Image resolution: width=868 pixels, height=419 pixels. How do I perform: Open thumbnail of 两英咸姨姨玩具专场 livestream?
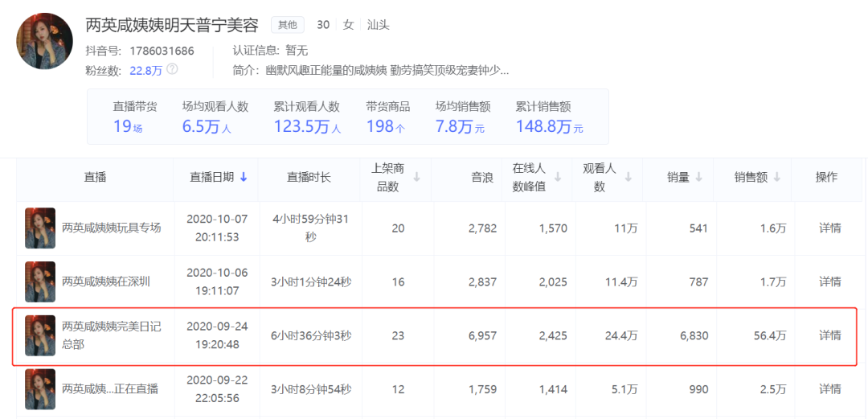(40, 228)
